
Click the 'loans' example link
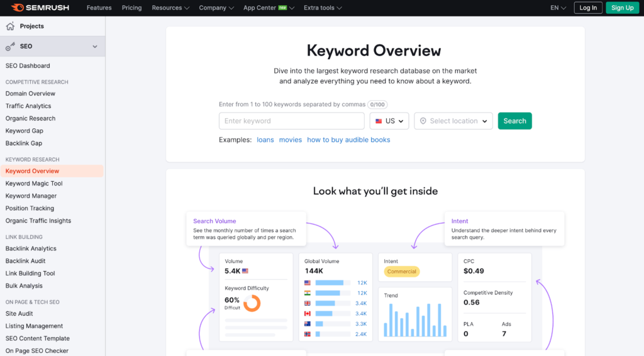point(265,140)
